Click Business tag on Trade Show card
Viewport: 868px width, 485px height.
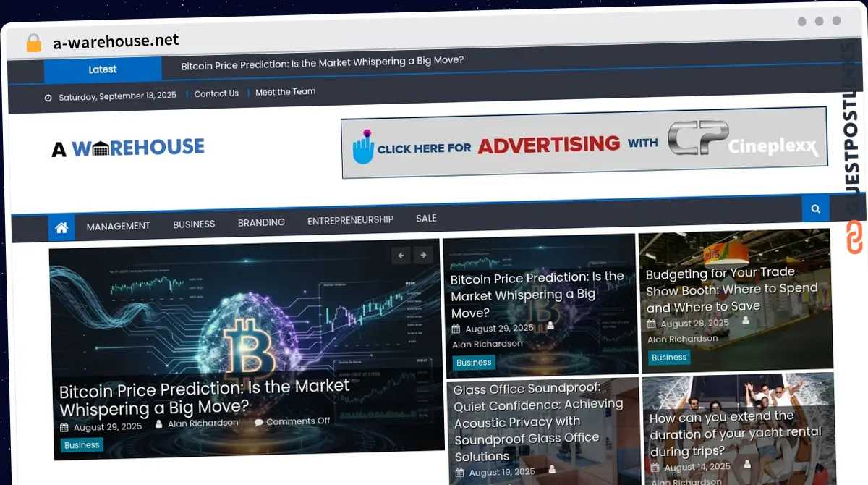pyautogui.click(x=669, y=358)
